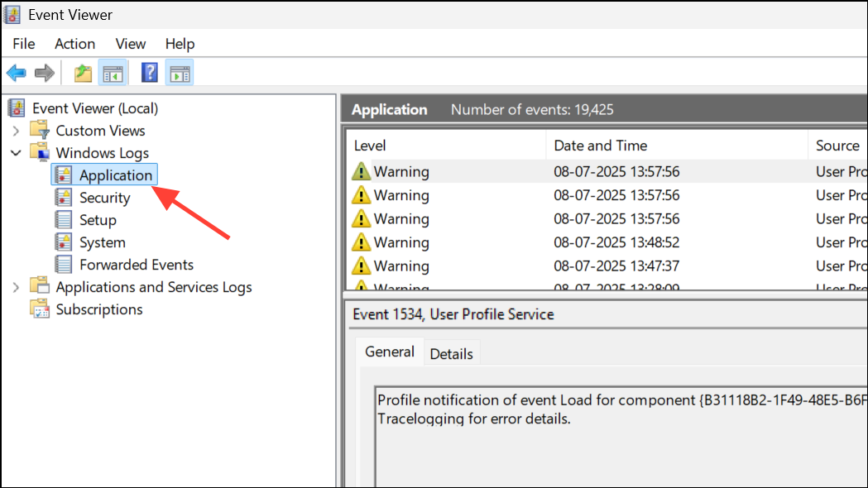Click warning icon of first 13:57:56 event

click(x=361, y=171)
